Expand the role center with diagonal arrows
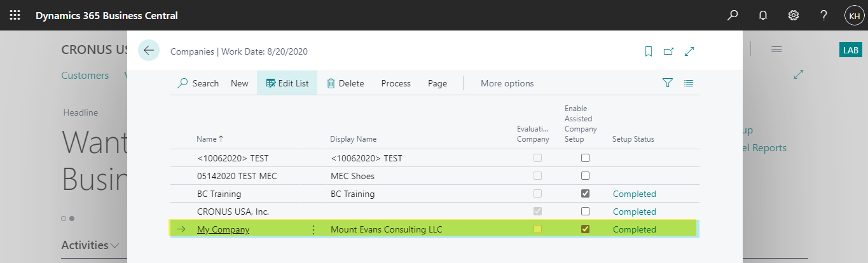This screenshot has height=263, width=868. (799, 75)
